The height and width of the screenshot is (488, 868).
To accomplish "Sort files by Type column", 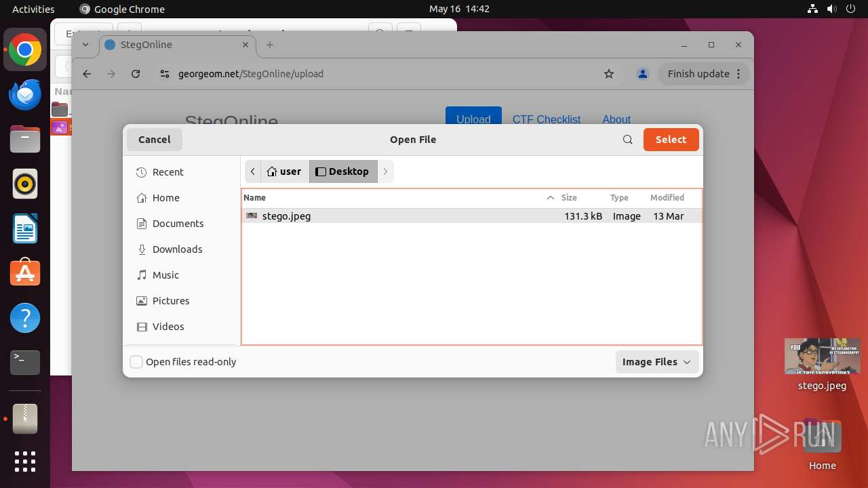I will coord(625,198).
